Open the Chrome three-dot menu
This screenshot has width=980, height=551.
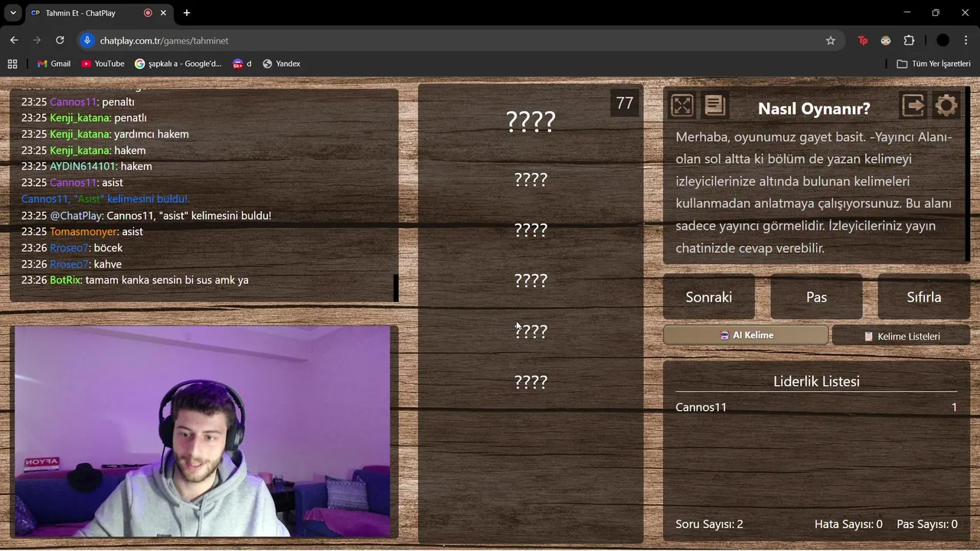tap(966, 41)
